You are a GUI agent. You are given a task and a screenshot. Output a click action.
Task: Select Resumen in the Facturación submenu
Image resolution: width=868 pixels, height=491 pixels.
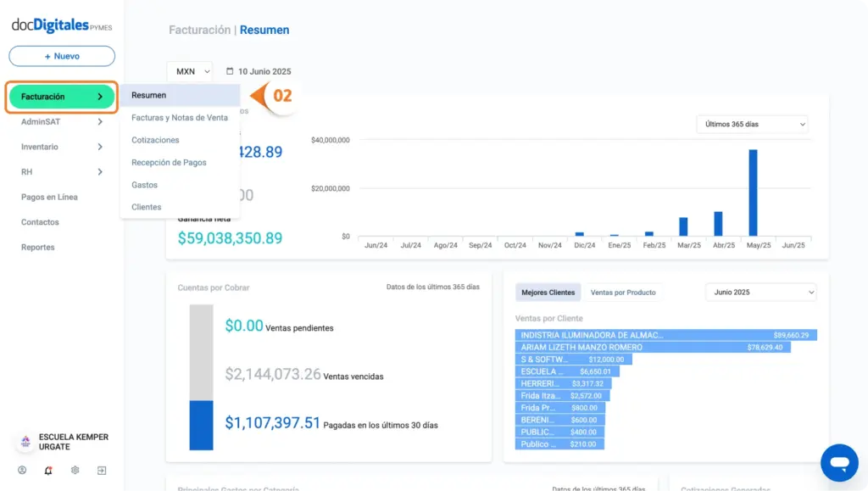(180, 95)
